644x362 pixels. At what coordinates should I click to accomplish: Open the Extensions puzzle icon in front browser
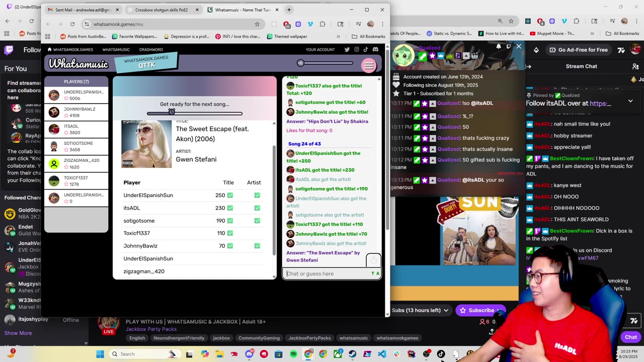coord(323,24)
